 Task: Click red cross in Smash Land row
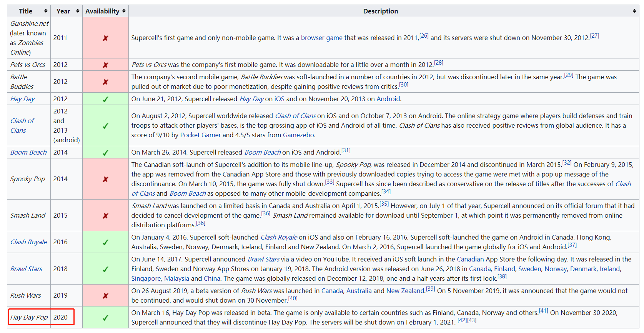tap(105, 216)
